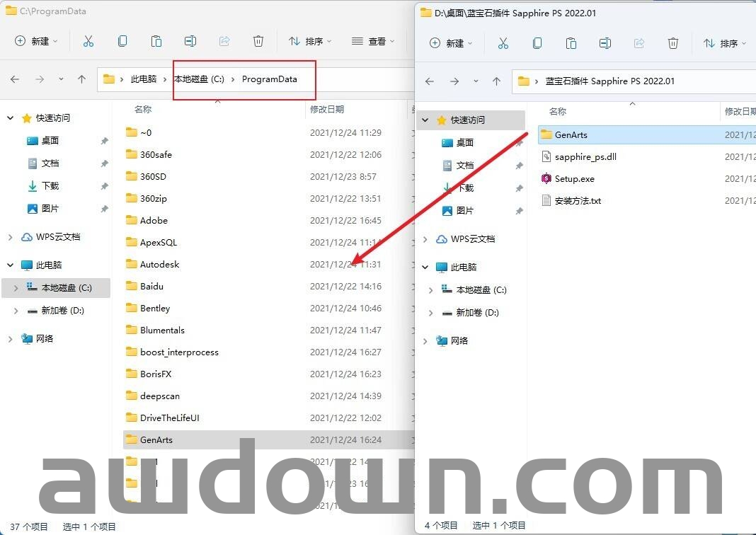Select the GenArts folder in right window

(571, 134)
